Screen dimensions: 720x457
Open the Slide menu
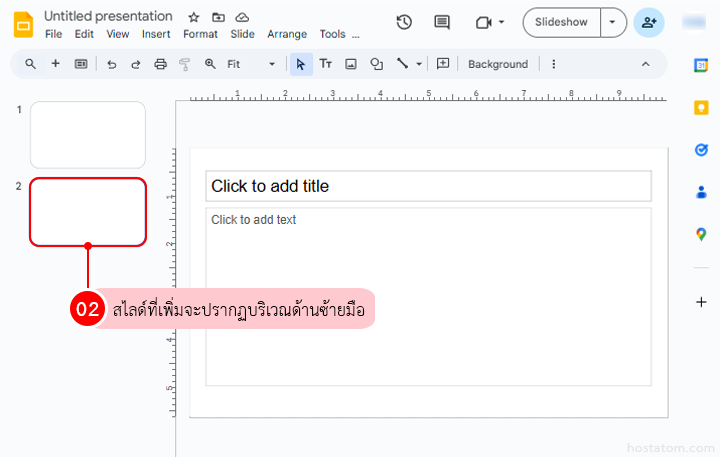242,34
